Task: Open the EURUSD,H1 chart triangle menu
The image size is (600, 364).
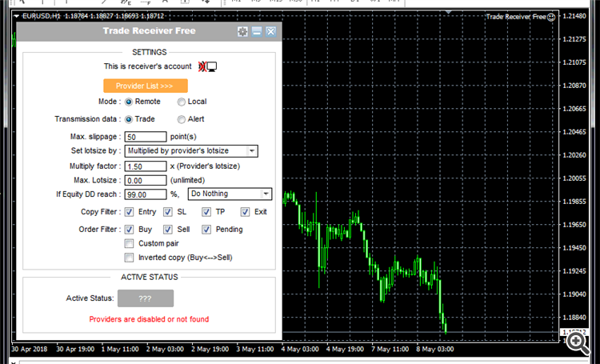Action: [17, 16]
